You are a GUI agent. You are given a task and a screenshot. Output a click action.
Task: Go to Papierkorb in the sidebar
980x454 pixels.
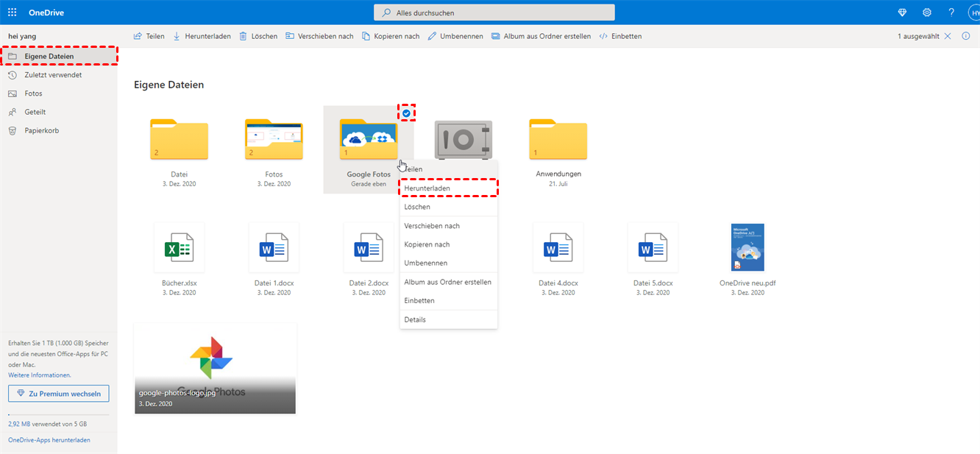(41, 130)
